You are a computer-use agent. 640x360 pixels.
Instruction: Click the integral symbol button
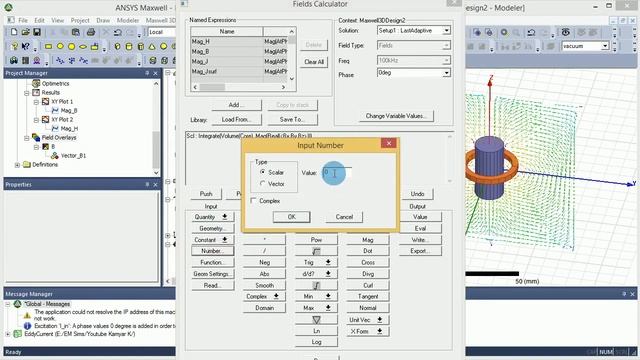[316, 285]
